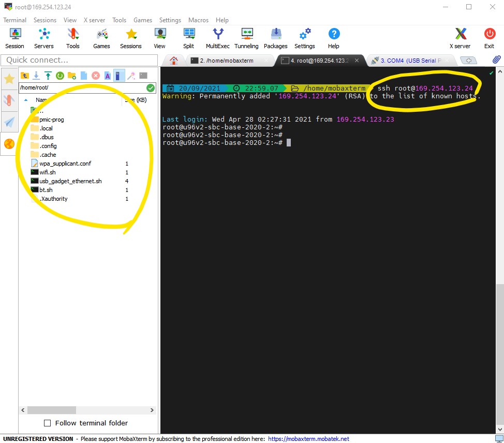Select the usb_gadget_ethernet.sh file
Image resolution: width=504 pixels, height=443 pixels.
70,181
